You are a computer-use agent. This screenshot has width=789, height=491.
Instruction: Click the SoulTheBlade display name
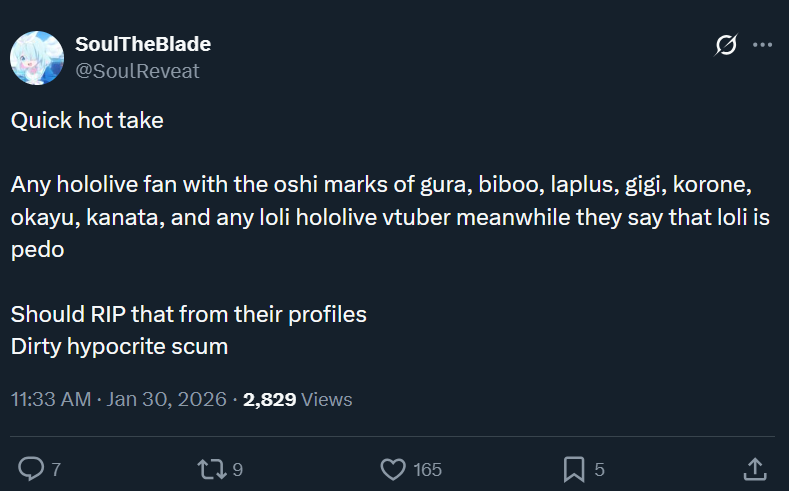[x=143, y=45]
